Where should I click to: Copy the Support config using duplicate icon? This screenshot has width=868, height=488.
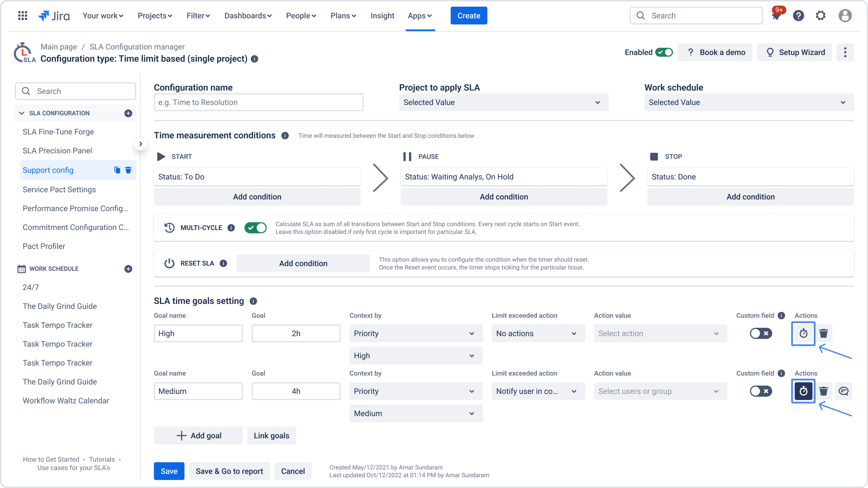pyautogui.click(x=117, y=170)
